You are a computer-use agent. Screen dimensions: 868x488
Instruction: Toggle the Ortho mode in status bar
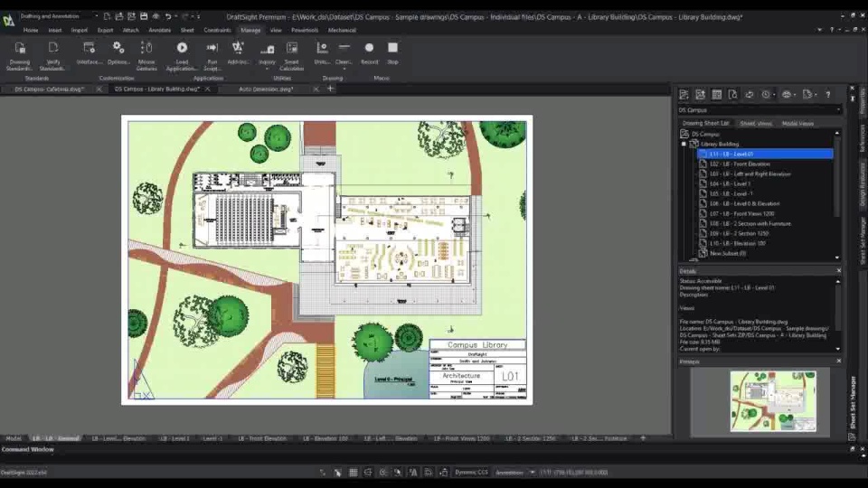point(368,473)
